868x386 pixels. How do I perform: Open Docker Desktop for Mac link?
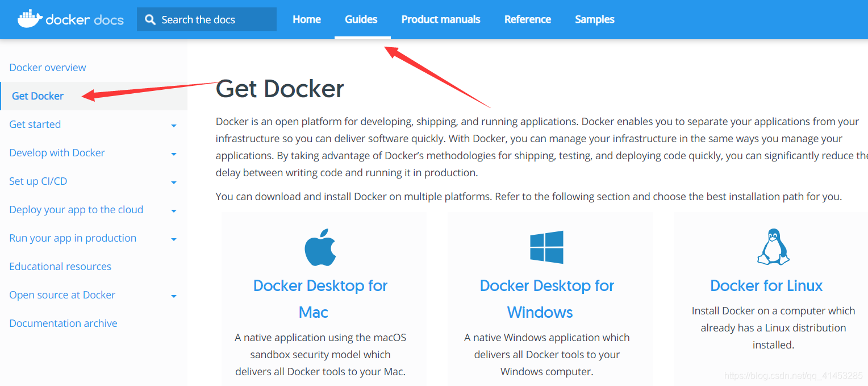320,298
